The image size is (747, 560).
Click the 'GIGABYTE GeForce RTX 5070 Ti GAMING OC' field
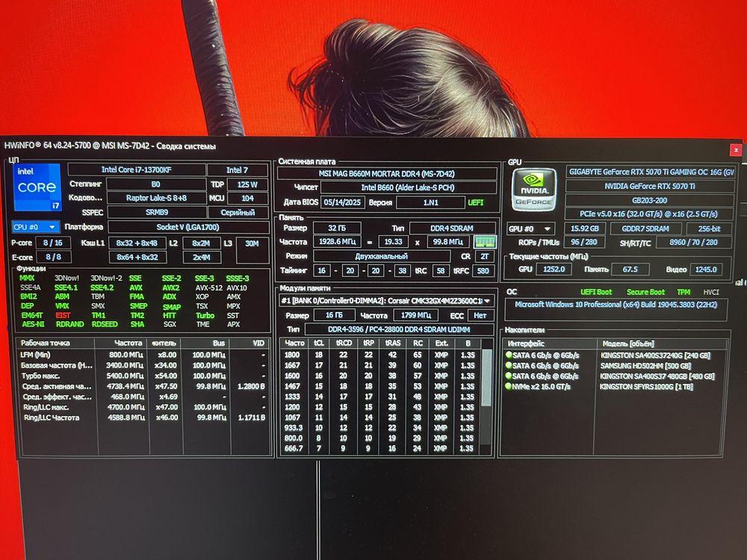pos(651,172)
